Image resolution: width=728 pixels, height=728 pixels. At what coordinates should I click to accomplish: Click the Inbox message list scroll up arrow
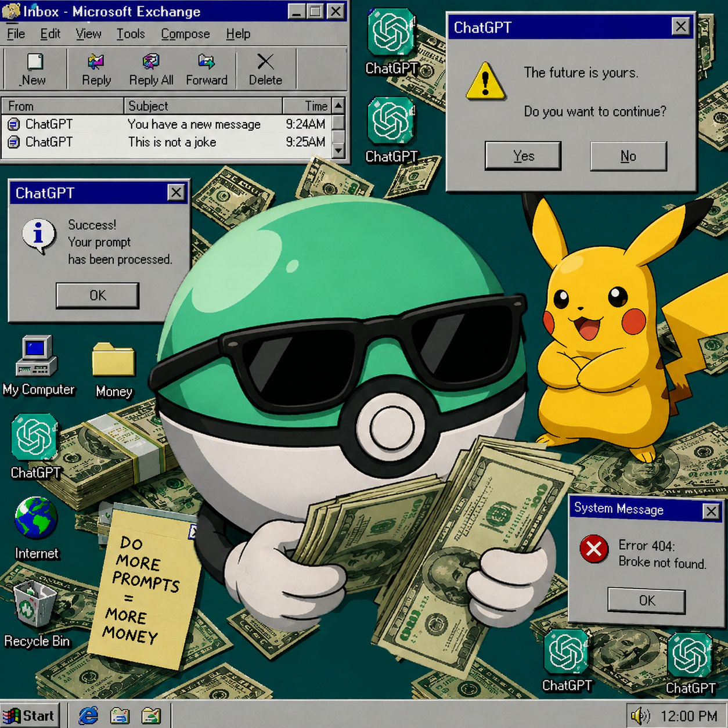[x=338, y=106]
